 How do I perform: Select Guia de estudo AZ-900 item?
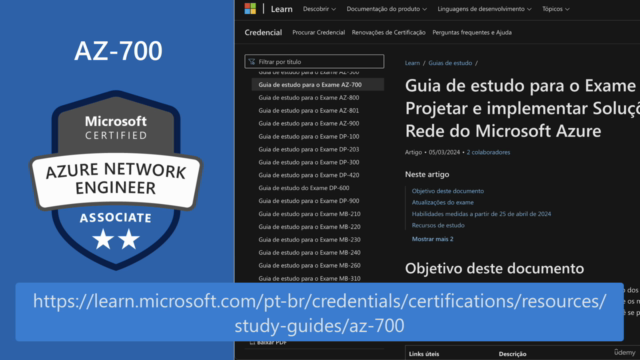[309, 123]
